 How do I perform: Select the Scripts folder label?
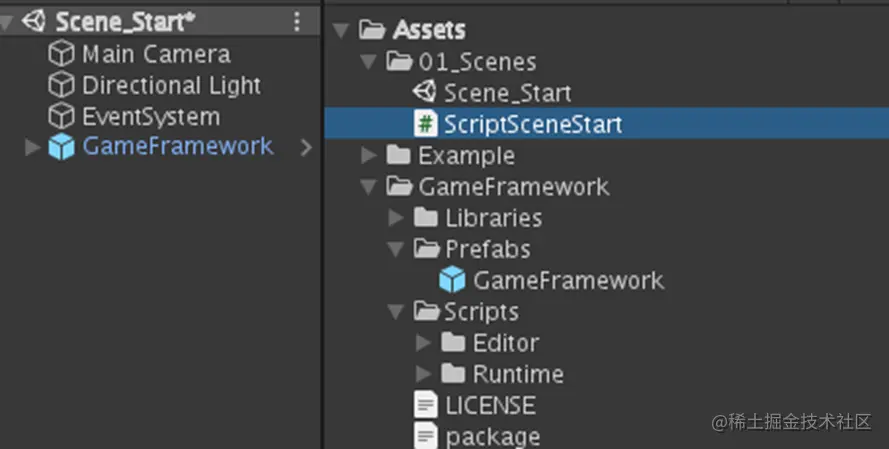click(x=481, y=312)
